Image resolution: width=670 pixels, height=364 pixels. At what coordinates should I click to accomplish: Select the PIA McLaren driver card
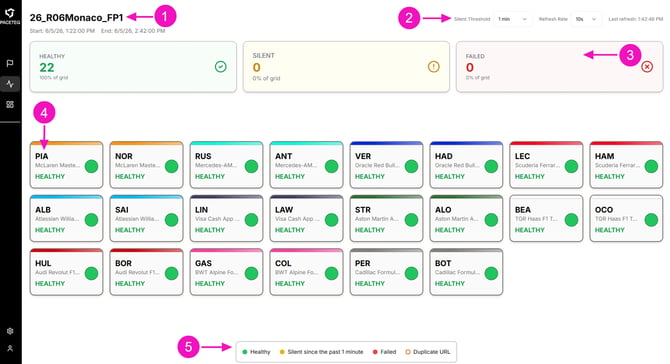(66, 165)
